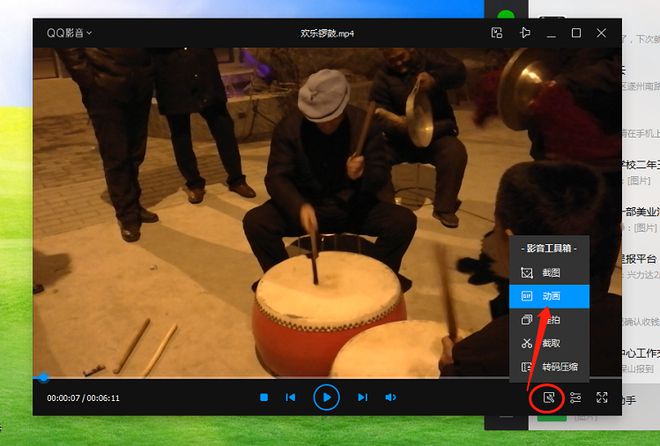Choose 截取 clip option in toolbox
660x446 pixels.
pos(549,343)
